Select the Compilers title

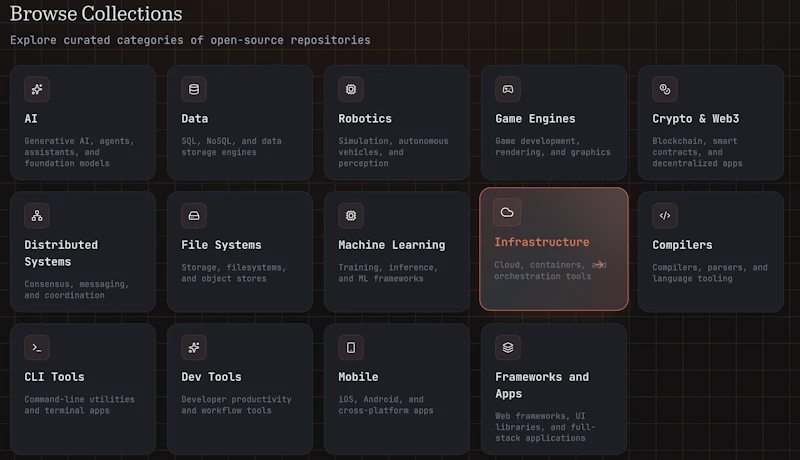pyautogui.click(x=682, y=245)
